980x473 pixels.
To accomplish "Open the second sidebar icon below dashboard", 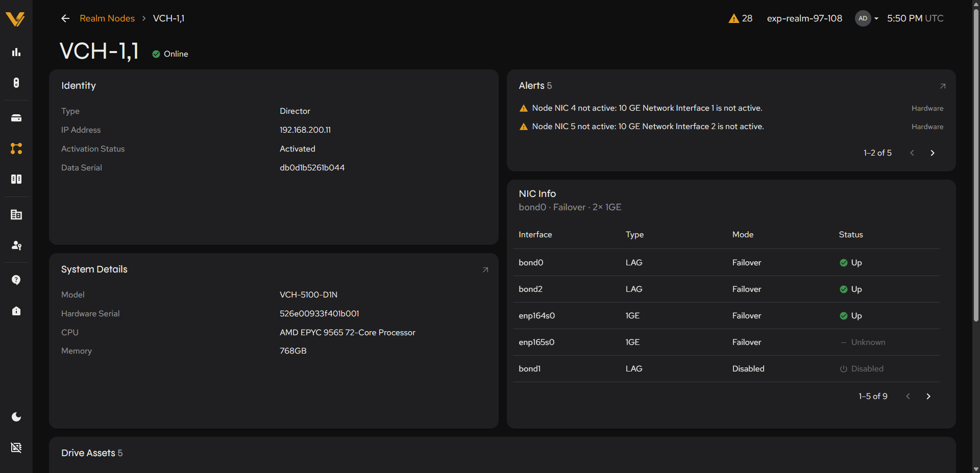I will click(16, 83).
